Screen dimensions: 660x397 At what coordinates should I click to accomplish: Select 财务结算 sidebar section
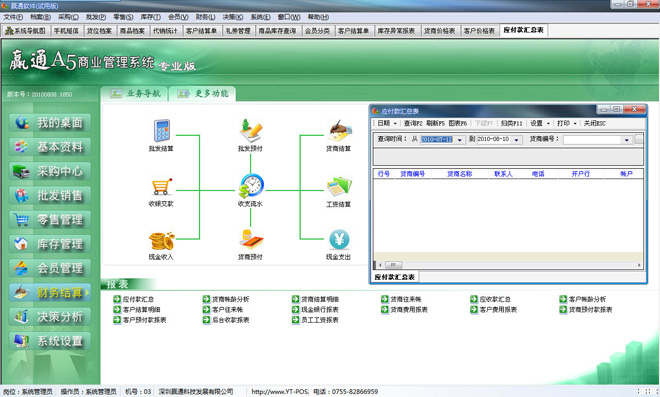click(50, 292)
